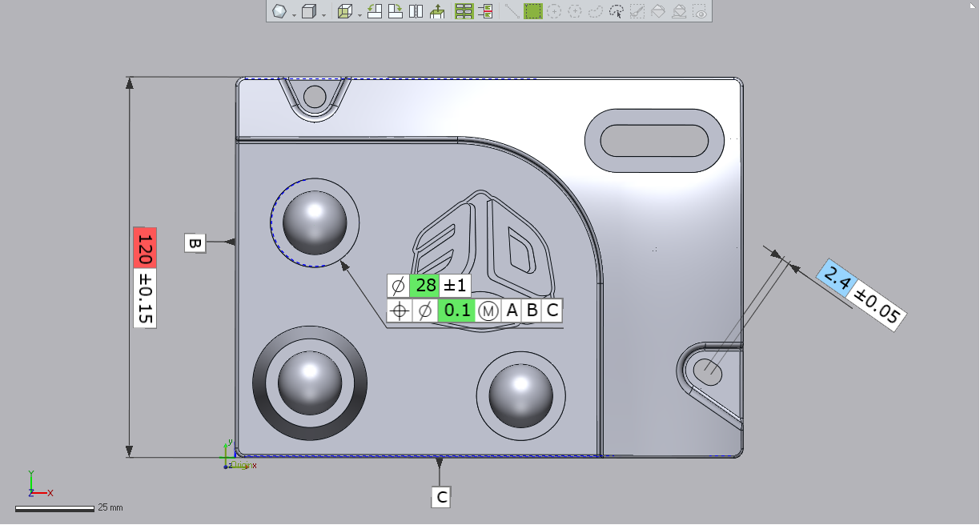Open the dropdown beside the polygon icon
Viewport: 980px width, 525px height.
(293, 14)
